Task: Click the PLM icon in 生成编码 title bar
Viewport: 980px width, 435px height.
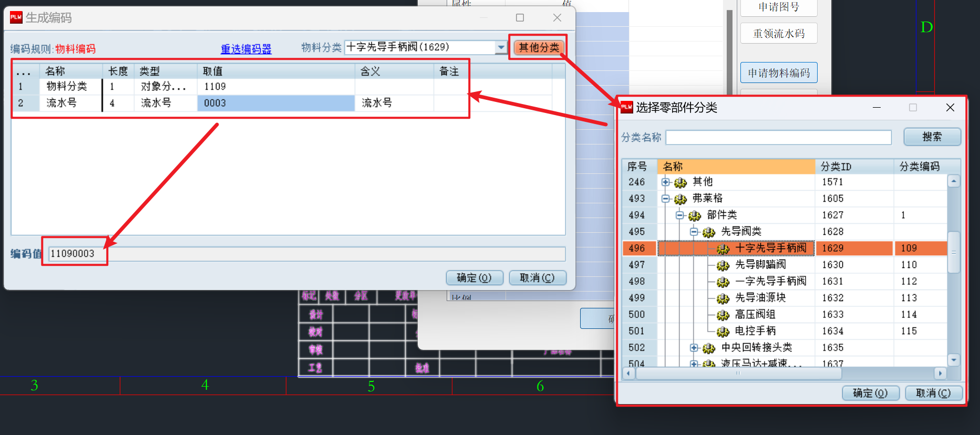Action: 16,17
